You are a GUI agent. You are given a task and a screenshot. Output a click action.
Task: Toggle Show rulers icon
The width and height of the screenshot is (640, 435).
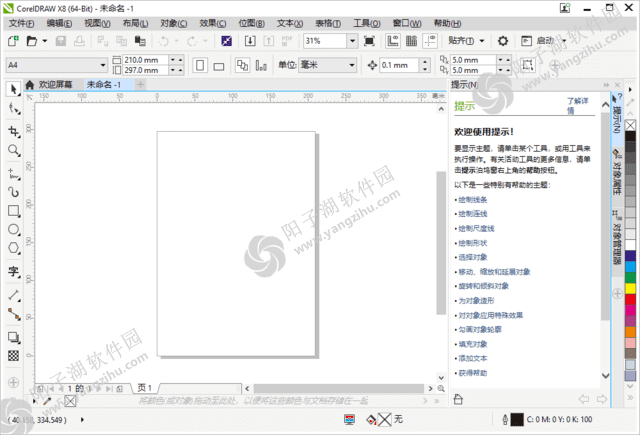coord(393,41)
